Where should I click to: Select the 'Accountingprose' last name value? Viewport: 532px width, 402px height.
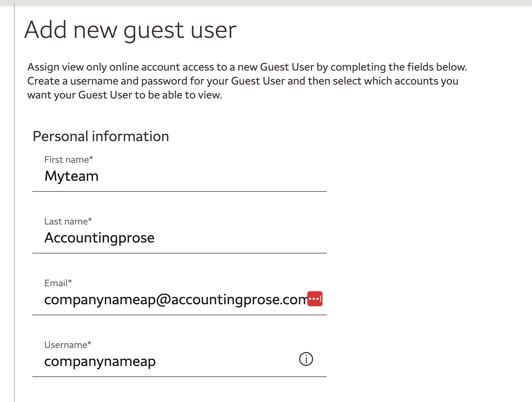point(99,238)
